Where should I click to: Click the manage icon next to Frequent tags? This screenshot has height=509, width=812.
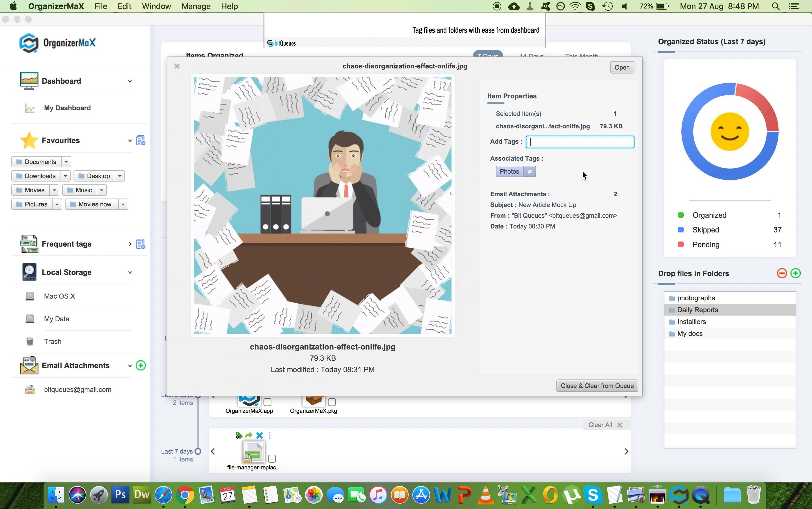(x=141, y=244)
